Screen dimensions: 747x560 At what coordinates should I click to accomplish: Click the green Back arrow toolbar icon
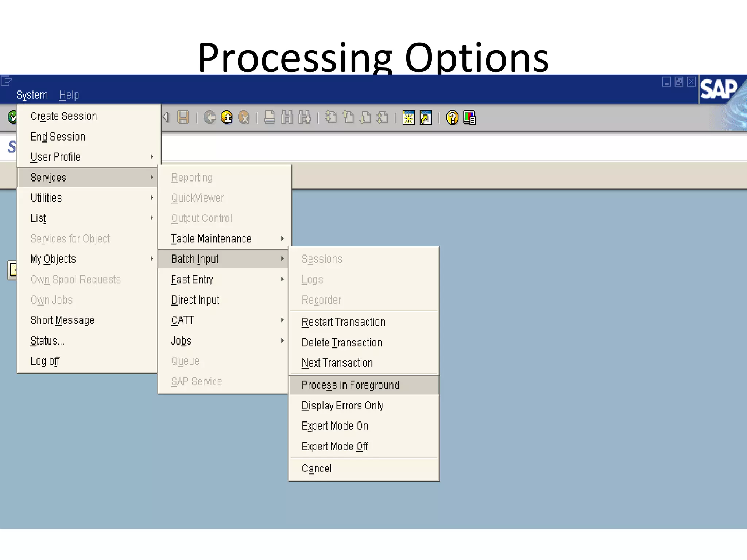tap(210, 117)
